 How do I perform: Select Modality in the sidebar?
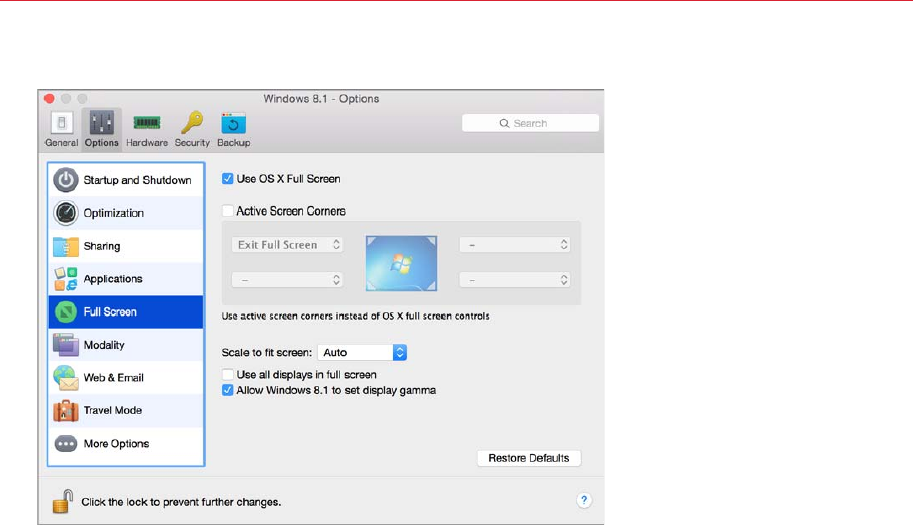click(126, 345)
